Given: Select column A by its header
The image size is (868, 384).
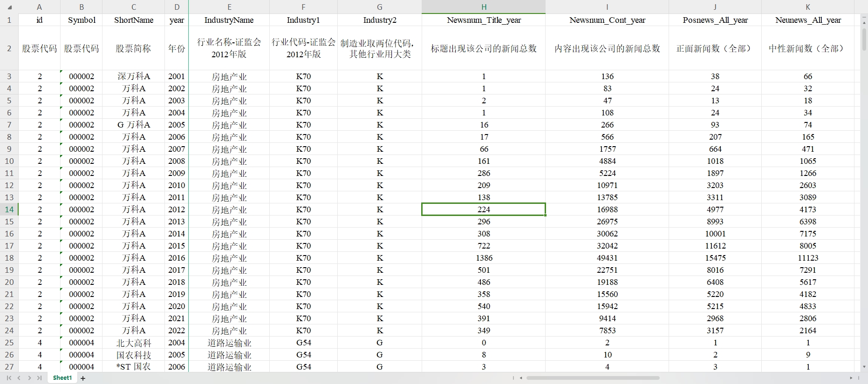Looking at the screenshot, I should [39, 7].
